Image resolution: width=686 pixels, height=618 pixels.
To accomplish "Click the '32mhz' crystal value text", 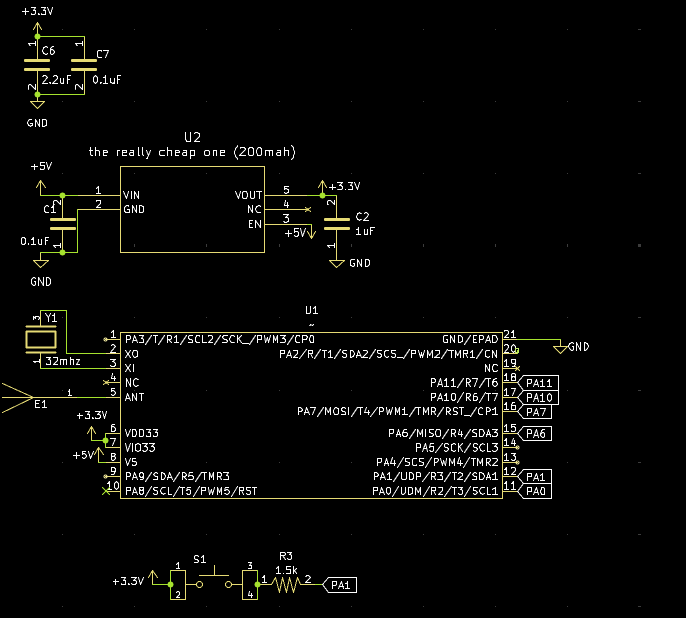I will click(x=63, y=361).
